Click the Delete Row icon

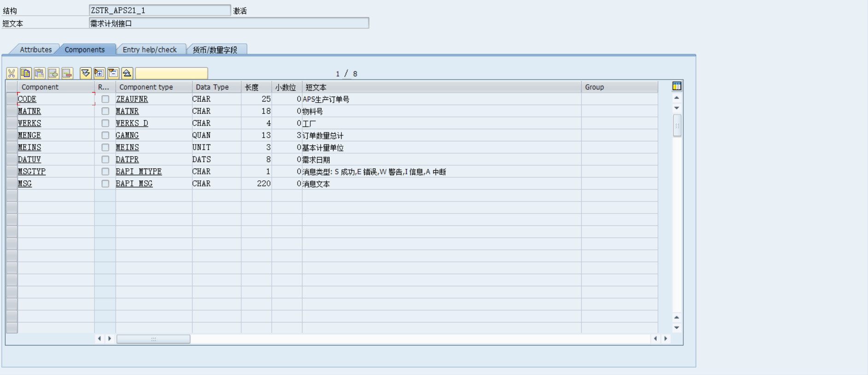click(67, 73)
